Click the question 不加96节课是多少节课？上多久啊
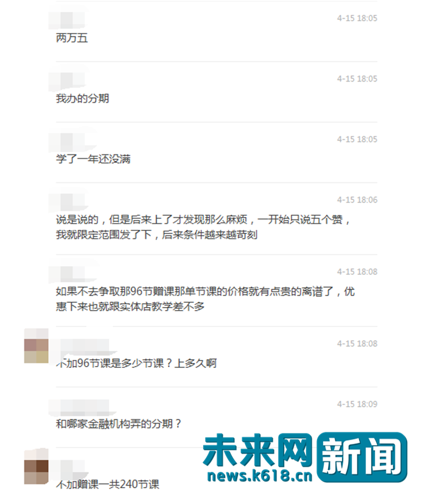The image size is (426, 504). (136, 363)
